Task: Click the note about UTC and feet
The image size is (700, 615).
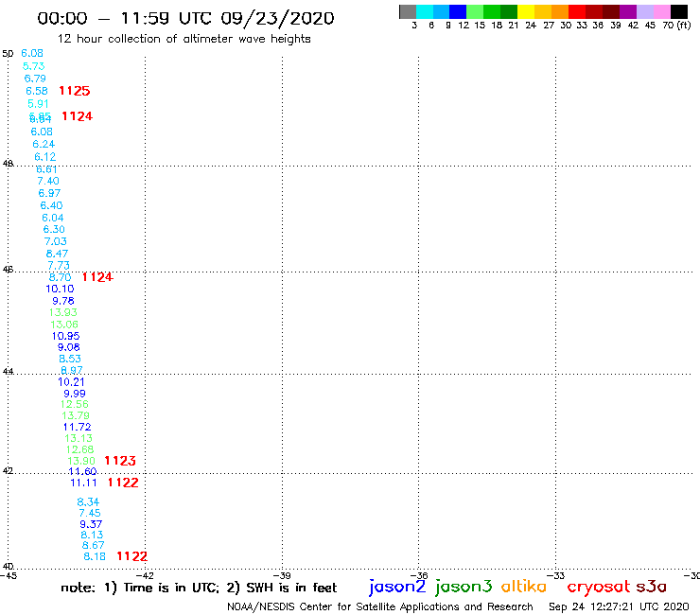Action: (x=199, y=588)
